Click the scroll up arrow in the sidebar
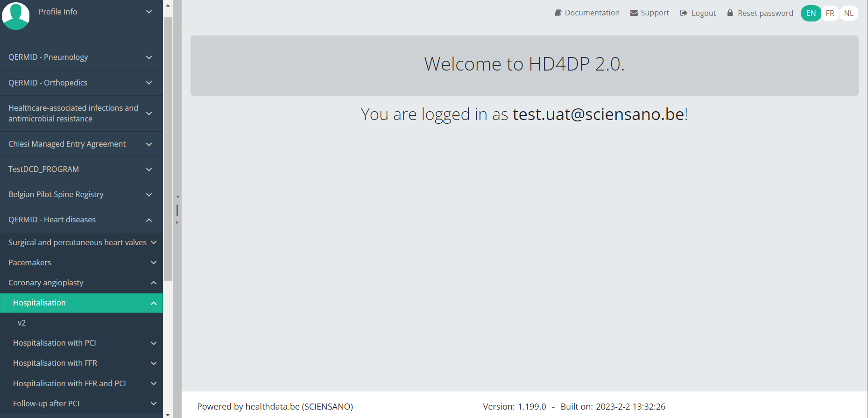 pyautogui.click(x=168, y=6)
